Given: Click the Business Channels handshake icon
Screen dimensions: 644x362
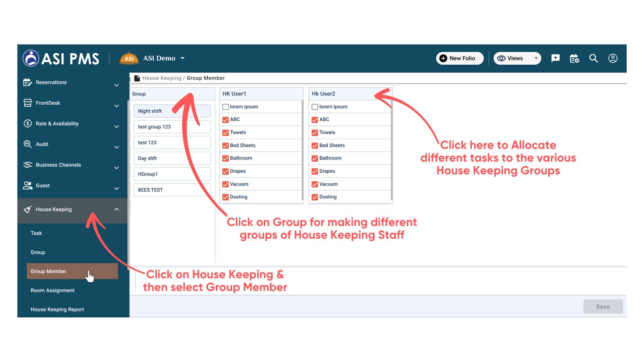Looking at the screenshot, I should click(x=28, y=165).
